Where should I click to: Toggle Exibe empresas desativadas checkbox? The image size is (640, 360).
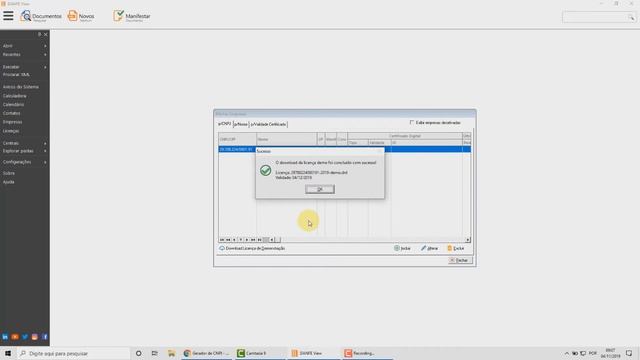click(x=412, y=122)
